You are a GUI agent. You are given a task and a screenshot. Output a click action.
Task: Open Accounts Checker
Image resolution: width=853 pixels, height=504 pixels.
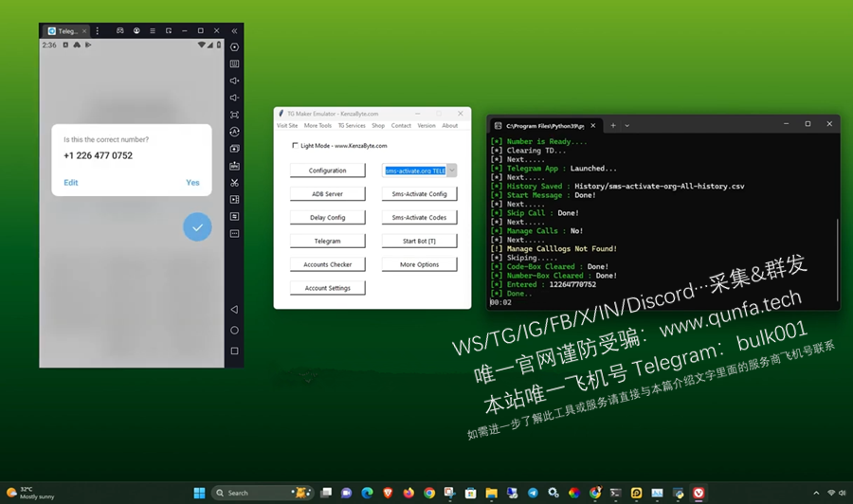pos(328,264)
